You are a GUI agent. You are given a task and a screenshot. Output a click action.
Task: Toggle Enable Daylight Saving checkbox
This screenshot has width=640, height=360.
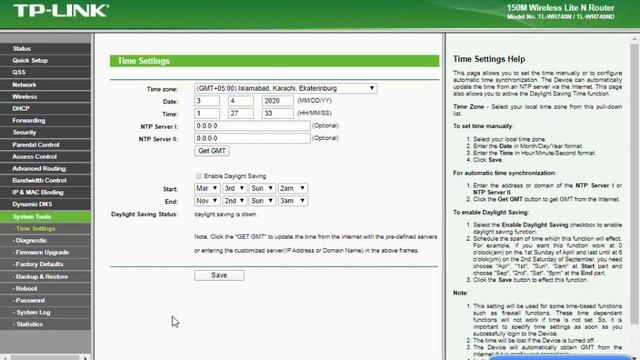click(199, 176)
